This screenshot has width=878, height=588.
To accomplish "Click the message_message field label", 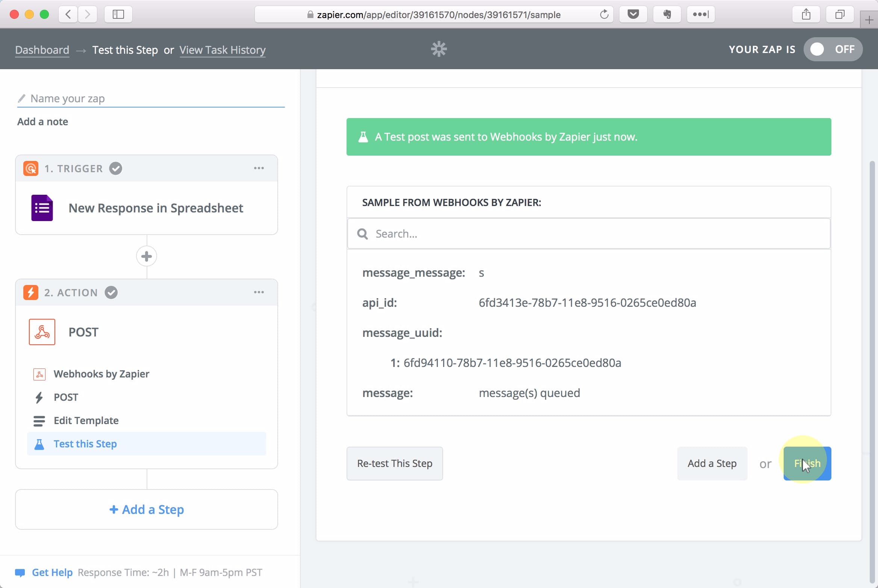I will point(413,273).
